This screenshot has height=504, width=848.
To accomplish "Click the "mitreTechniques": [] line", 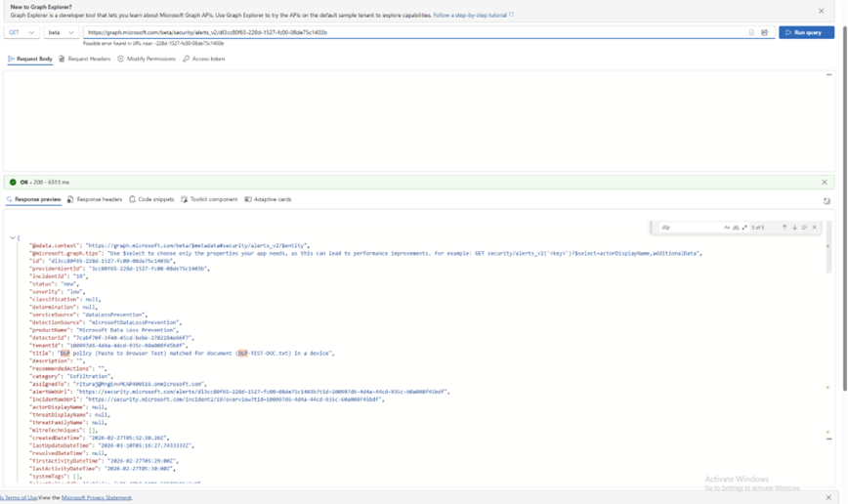I will 64,431.
